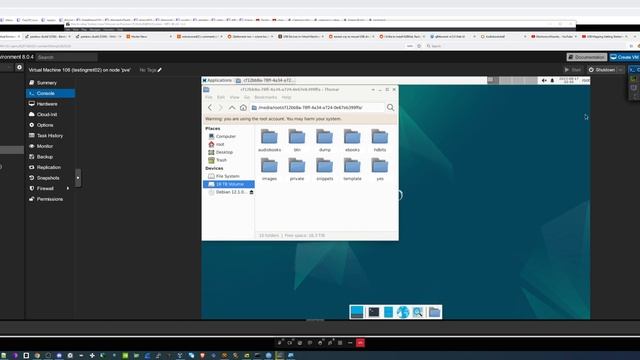640x360 pixels.
Task: Expand Firewall submenu arrow
Action: [68, 188]
